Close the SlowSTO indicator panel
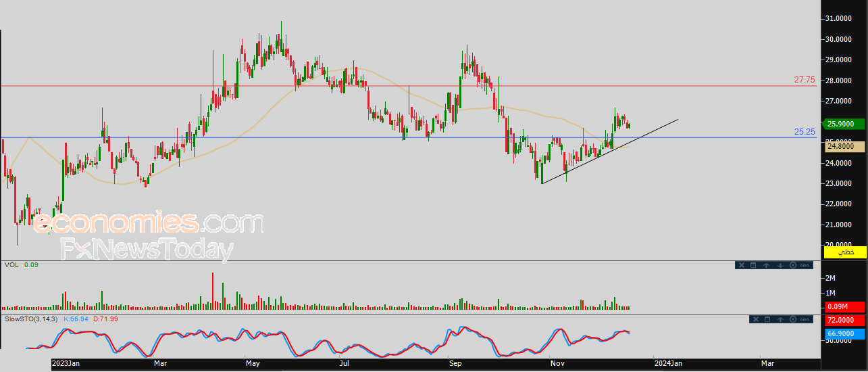The image size is (868, 372). tap(756, 319)
